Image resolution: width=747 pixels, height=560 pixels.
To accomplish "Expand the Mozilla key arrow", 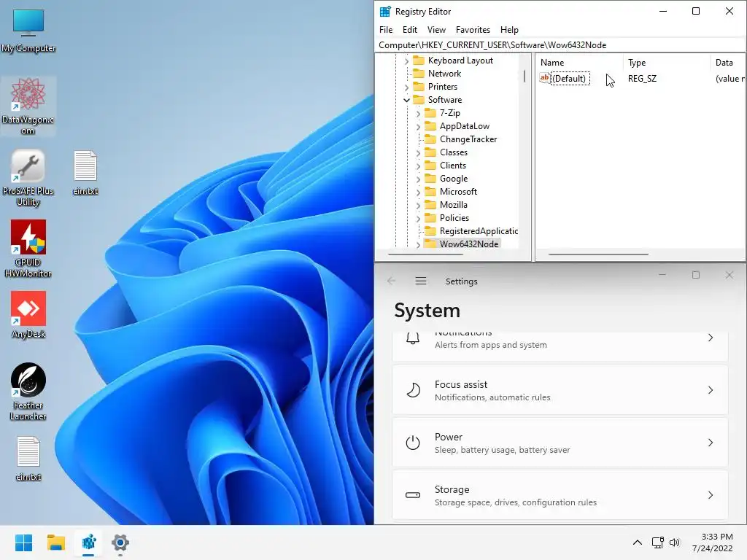I will coord(418,205).
